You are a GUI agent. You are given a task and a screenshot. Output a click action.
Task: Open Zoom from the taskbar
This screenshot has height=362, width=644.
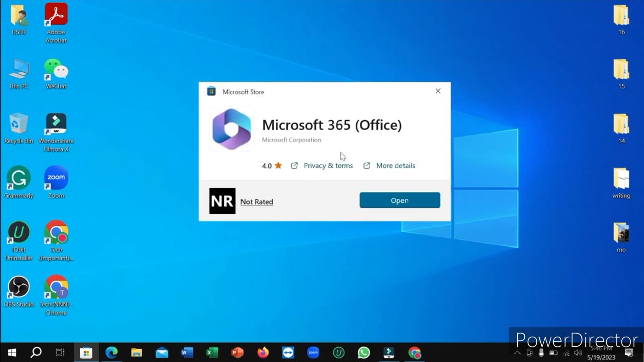click(313, 353)
